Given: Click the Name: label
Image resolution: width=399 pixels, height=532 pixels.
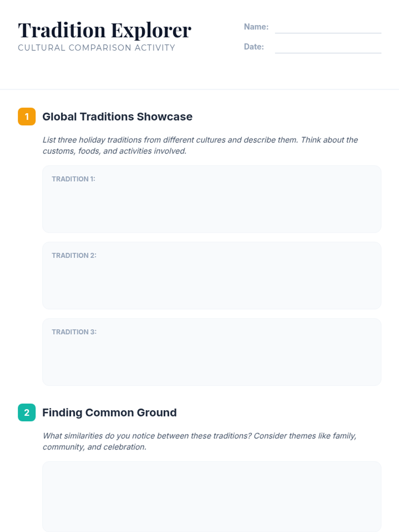Looking at the screenshot, I should tap(256, 27).
